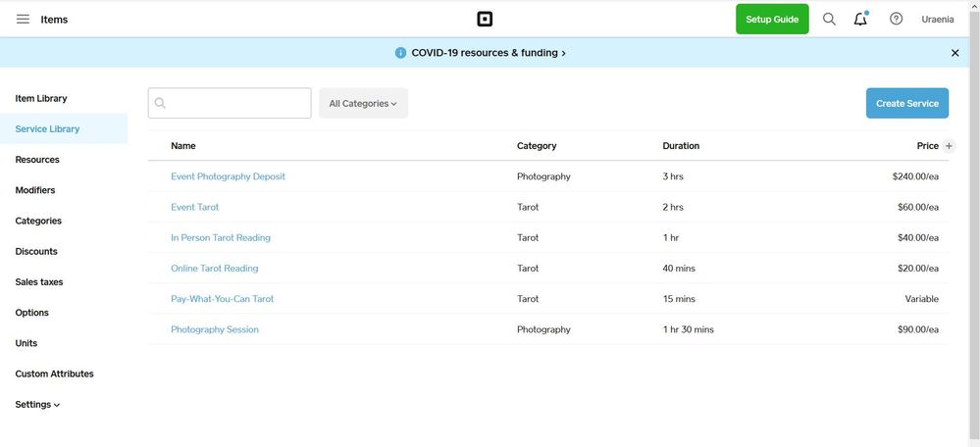Viewport: 980px width, 447px height.
Task: Click the plus icon beside Price column
Action: [949, 146]
